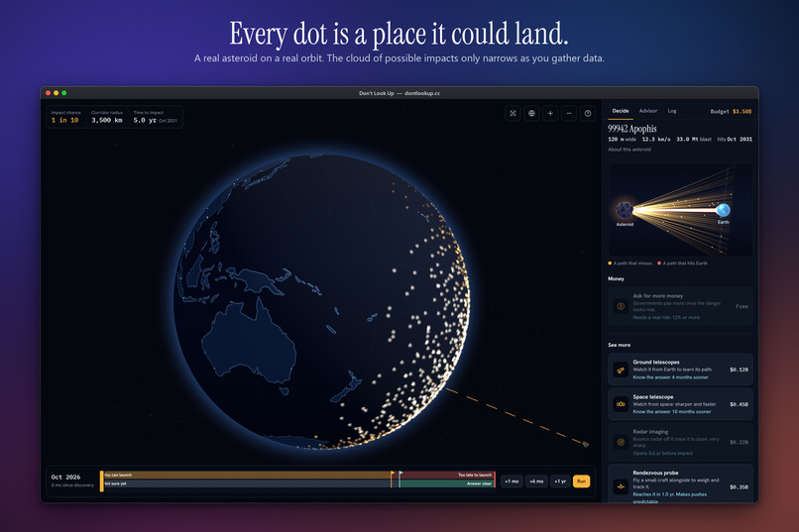The height and width of the screenshot is (532, 799).
Task: Click the small asteroid marker near the globe
Action: pos(586,445)
